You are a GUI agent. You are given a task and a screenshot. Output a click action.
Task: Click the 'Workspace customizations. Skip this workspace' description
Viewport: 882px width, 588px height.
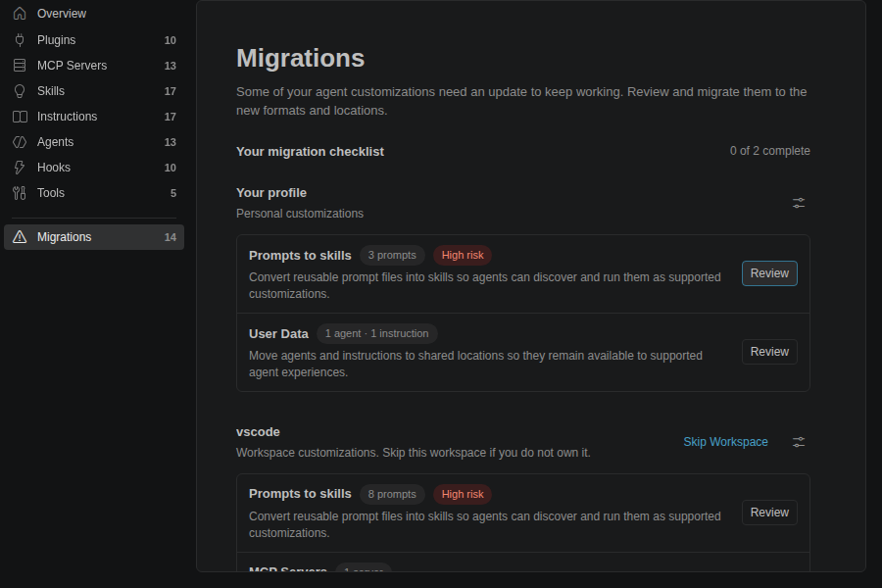click(x=414, y=453)
